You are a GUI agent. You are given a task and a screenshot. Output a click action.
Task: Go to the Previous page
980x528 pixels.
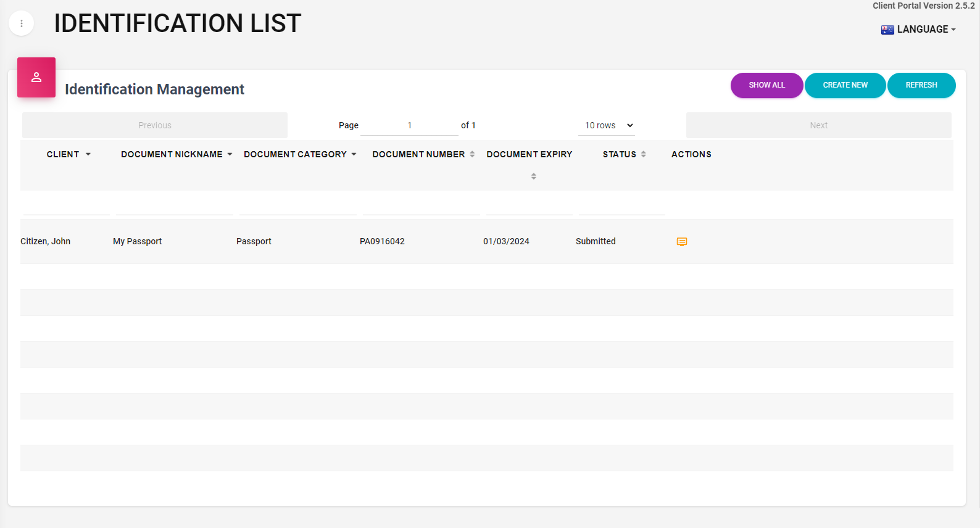(x=155, y=125)
